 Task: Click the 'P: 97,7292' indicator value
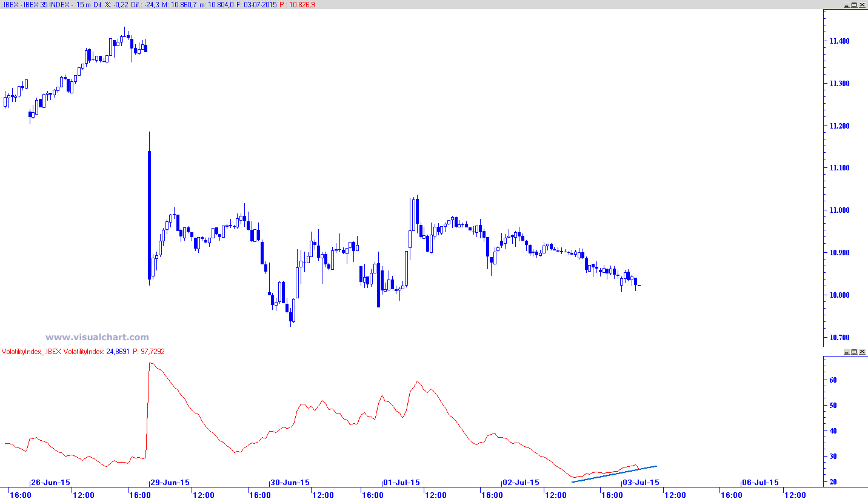(x=149, y=352)
